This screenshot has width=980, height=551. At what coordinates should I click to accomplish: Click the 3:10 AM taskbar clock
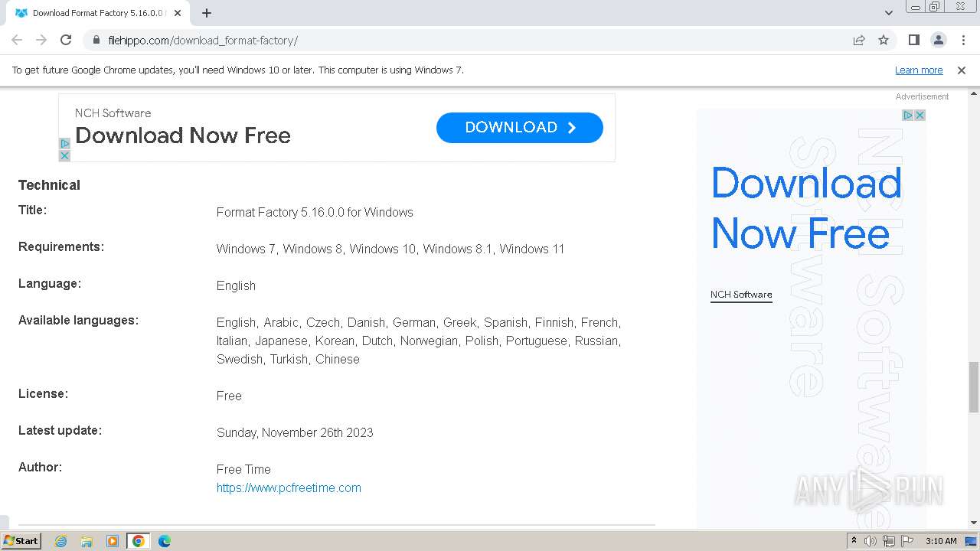pyautogui.click(x=941, y=541)
